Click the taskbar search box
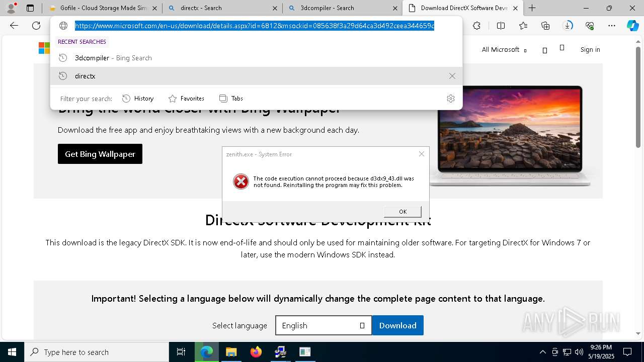 pos(97,352)
